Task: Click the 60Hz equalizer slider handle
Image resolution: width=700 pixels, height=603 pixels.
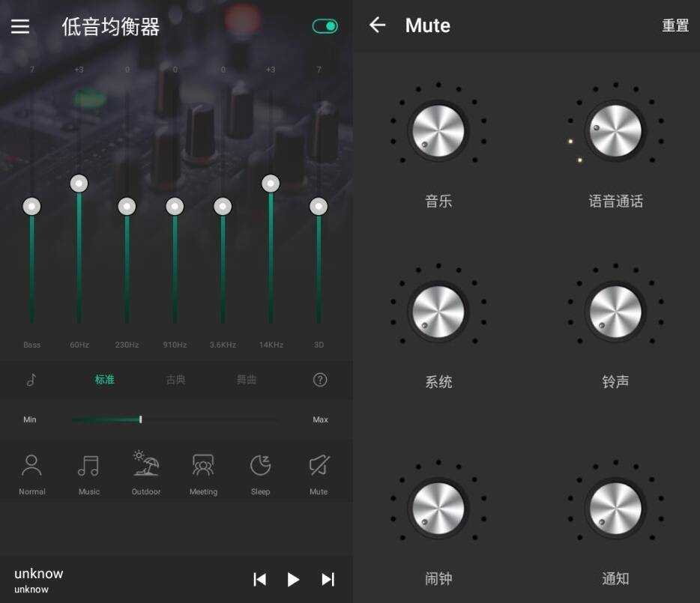Action: tap(79, 184)
